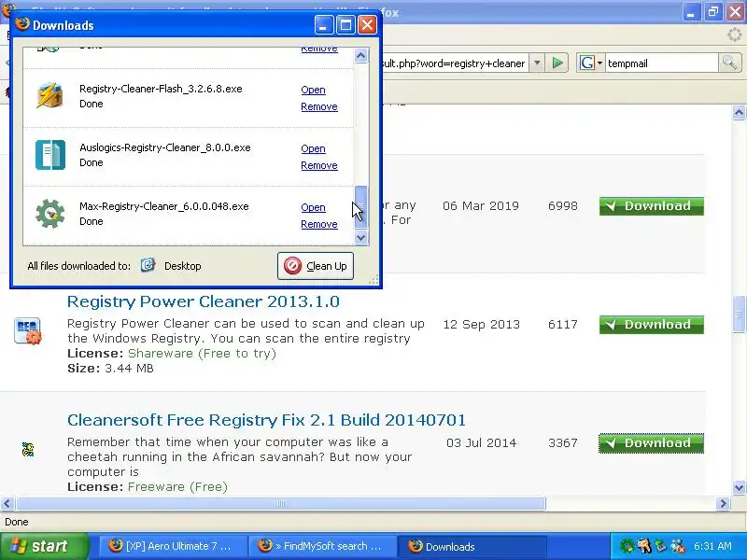
Task: Download Registry Power Cleaner 2013.1.0
Action: [651, 325]
